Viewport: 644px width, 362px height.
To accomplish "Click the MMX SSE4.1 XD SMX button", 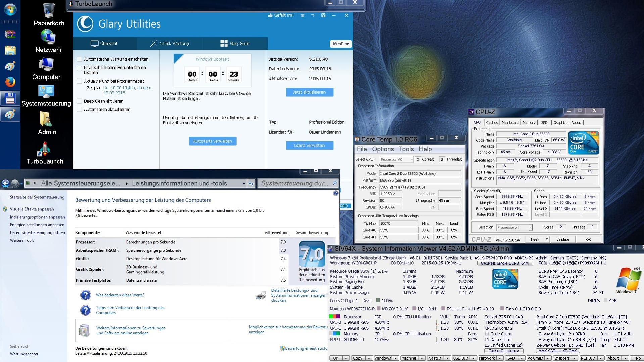I will pyautogui.click(x=557, y=351).
